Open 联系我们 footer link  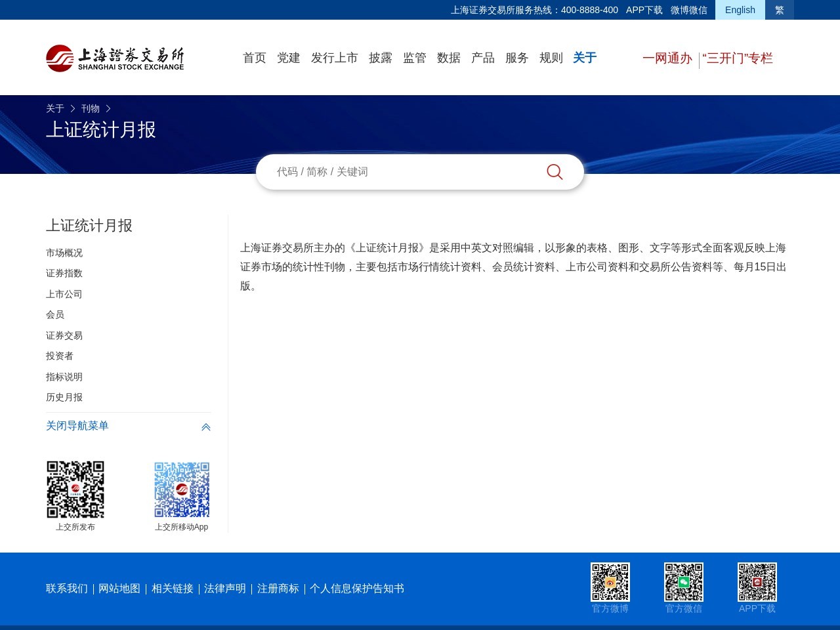67,589
